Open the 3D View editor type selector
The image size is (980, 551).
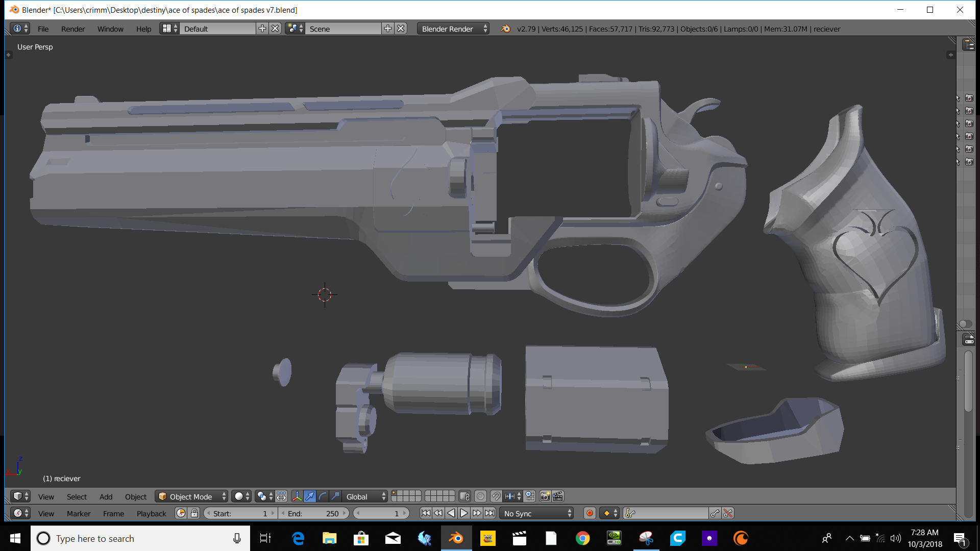click(21, 496)
